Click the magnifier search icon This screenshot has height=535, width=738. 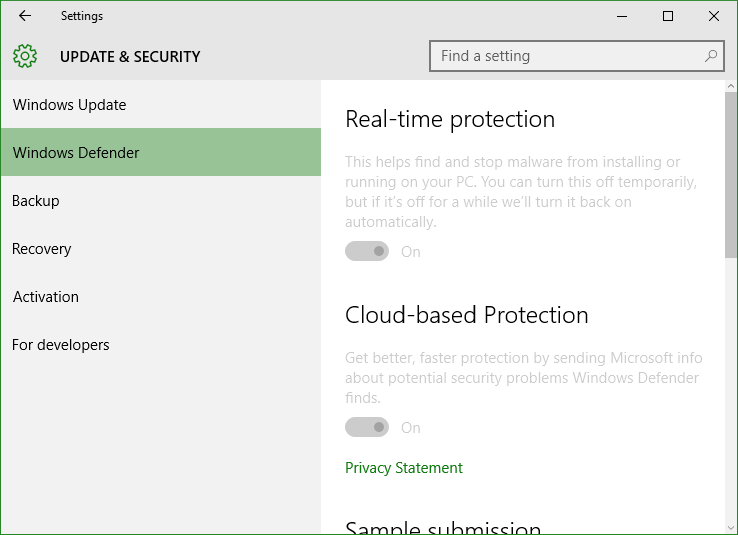point(711,56)
